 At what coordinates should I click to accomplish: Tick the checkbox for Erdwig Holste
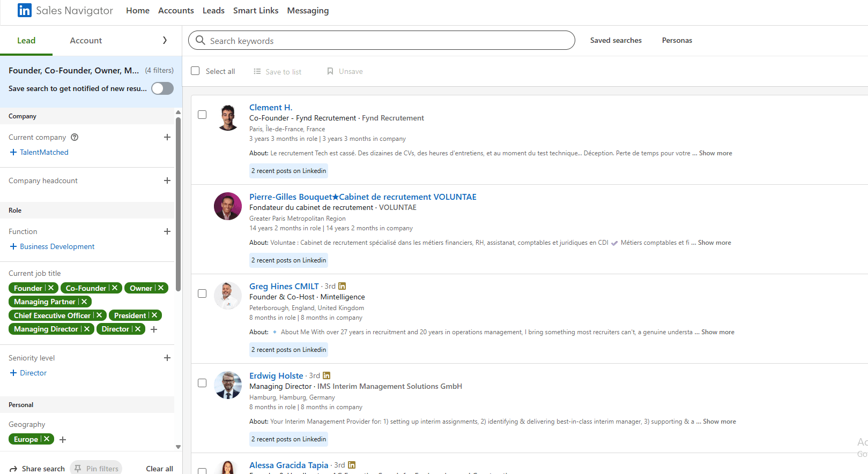pyautogui.click(x=202, y=383)
